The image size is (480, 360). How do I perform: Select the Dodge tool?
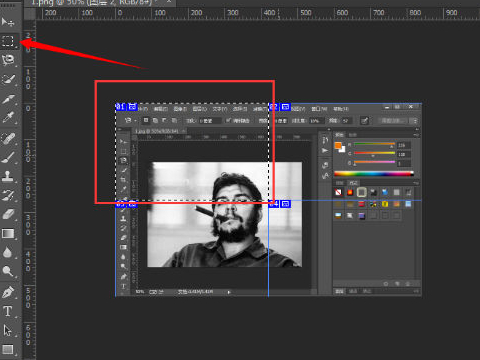8,271
